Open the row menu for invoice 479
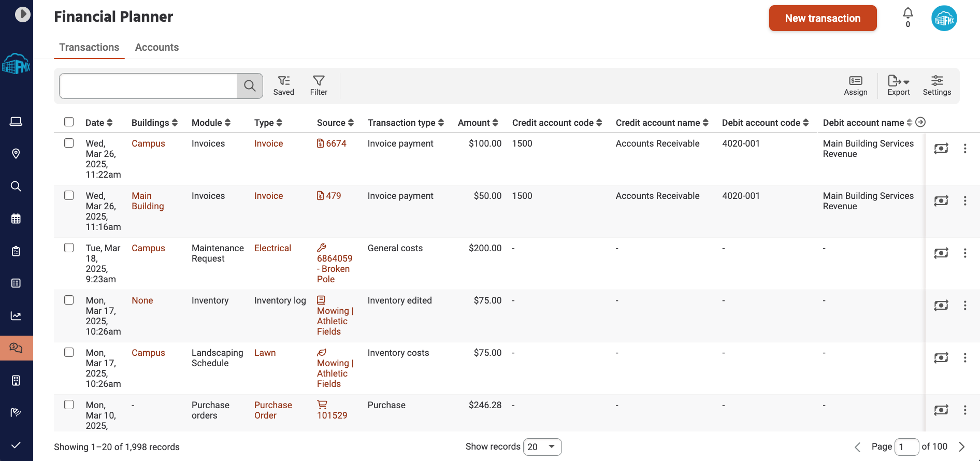 (965, 201)
